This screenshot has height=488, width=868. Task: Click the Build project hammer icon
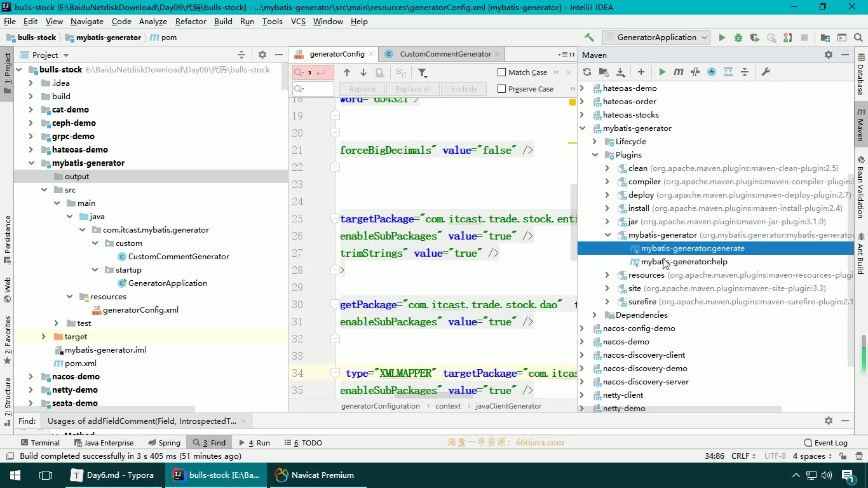pyautogui.click(x=589, y=37)
